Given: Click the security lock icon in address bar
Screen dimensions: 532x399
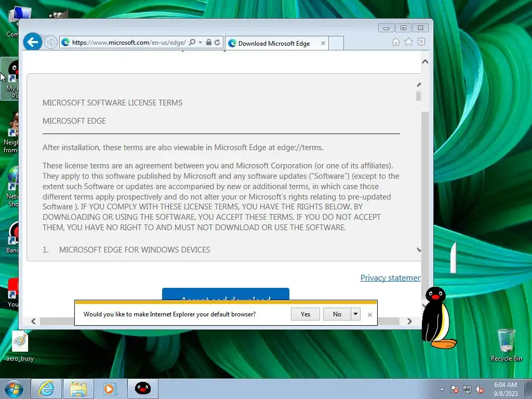Looking at the screenshot, I should [209, 42].
